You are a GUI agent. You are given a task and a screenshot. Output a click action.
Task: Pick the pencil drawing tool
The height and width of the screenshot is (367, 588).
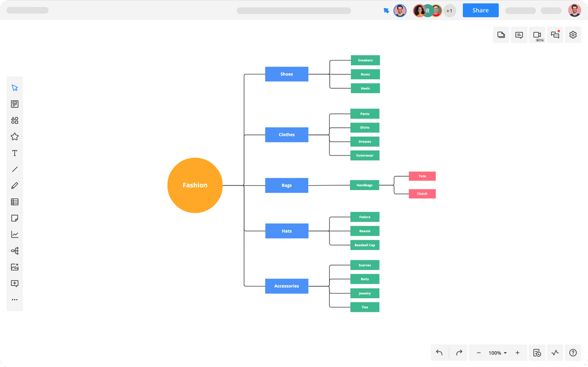coord(15,186)
